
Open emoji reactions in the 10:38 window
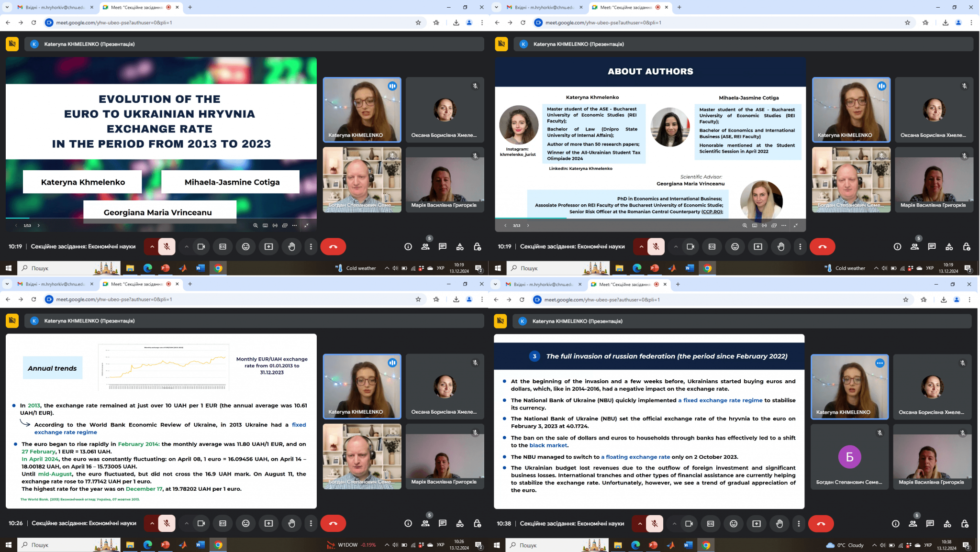tap(734, 524)
